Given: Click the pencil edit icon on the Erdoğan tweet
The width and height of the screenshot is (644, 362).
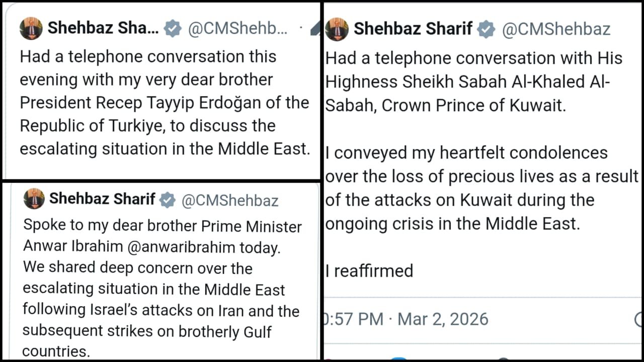Looking at the screenshot, I should [x=315, y=28].
